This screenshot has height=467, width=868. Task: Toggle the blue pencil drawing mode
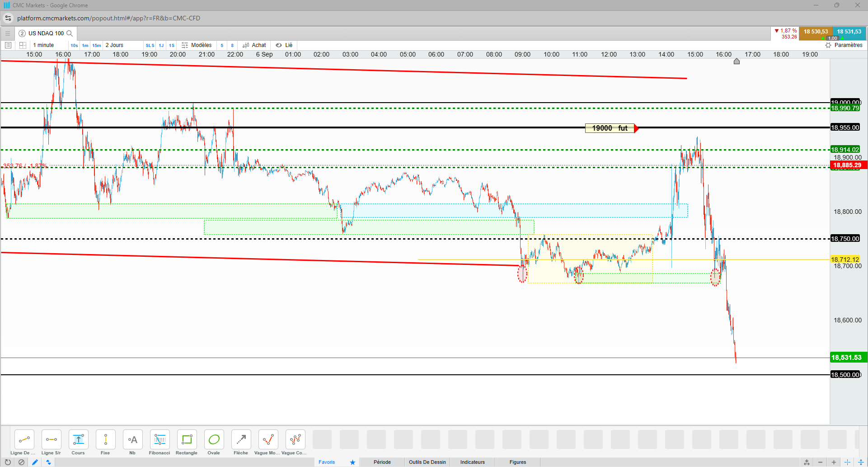tap(35, 462)
